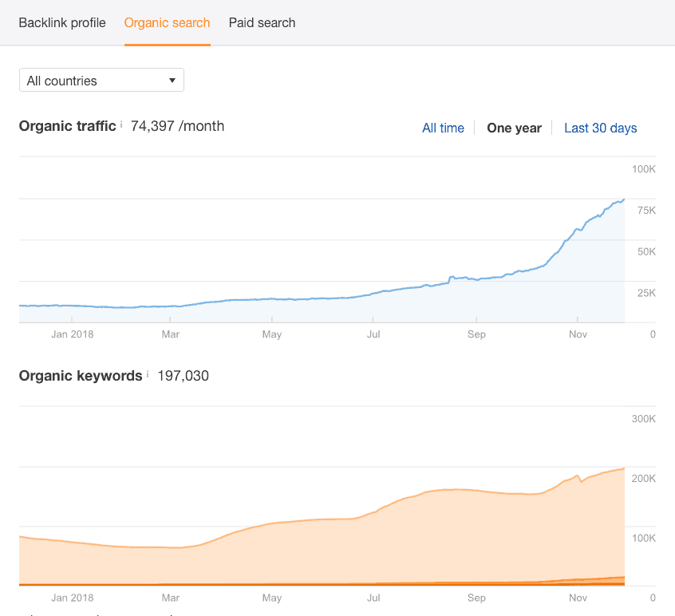
Task: Click the 197,030 organic keywords count
Action: (183, 375)
